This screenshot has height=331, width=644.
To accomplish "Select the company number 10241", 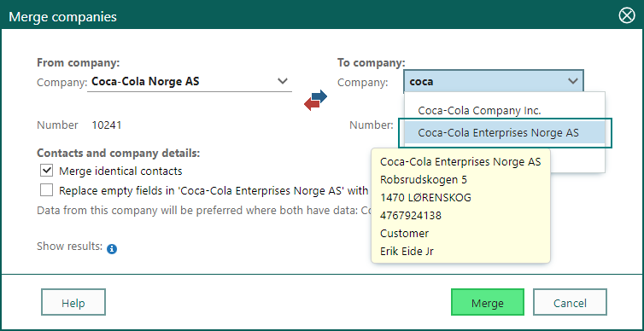I will [x=107, y=125].
